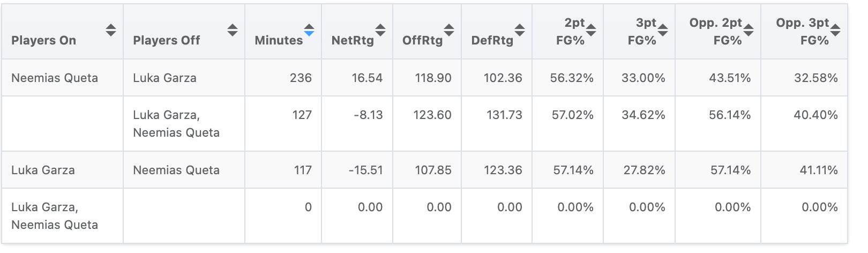Click the Players Off header label
Screen dimensions: 868x253
166,40
